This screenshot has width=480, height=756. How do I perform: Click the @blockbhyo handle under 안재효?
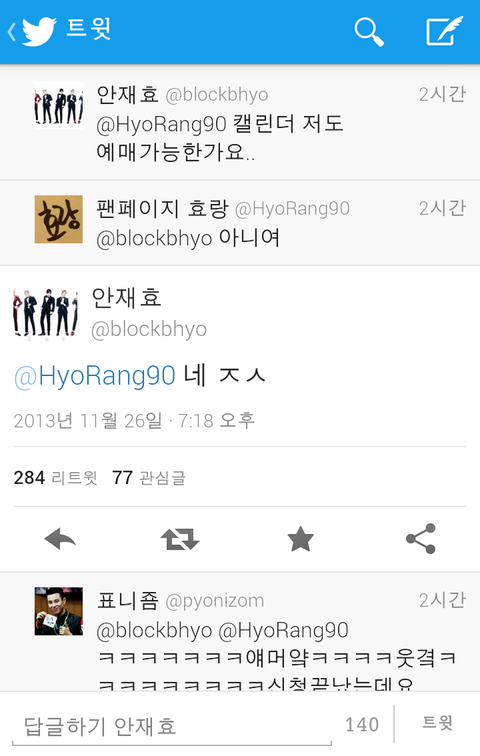[149, 329]
